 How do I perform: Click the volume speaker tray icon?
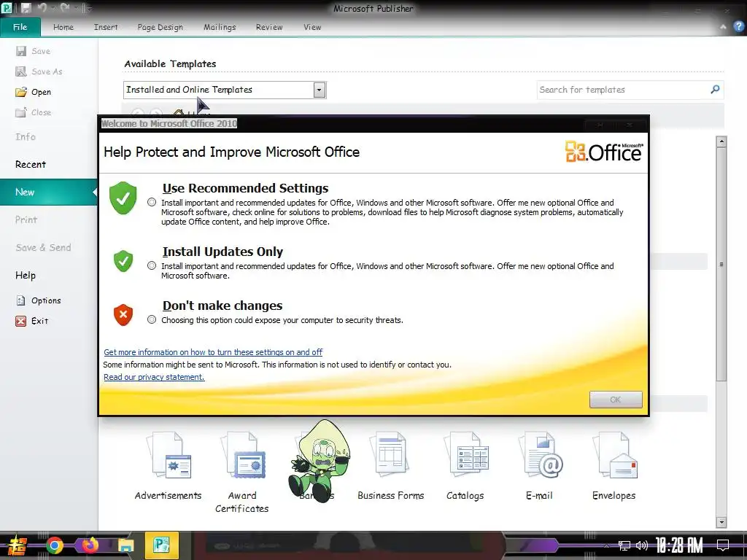point(642,545)
